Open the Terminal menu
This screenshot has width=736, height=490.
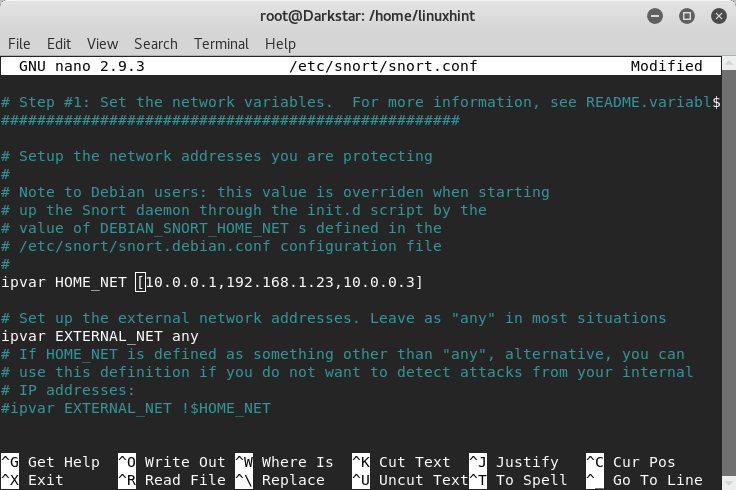tap(221, 44)
